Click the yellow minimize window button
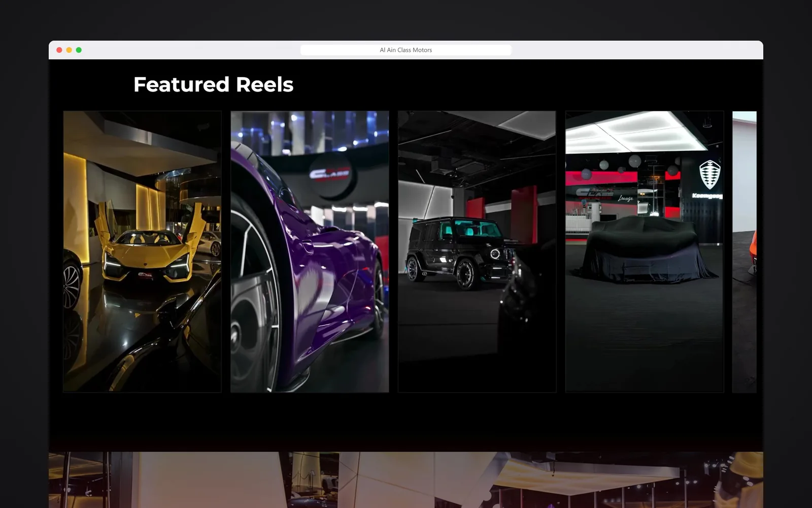This screenshot has height=508, width=812. (x=69, y=50)
